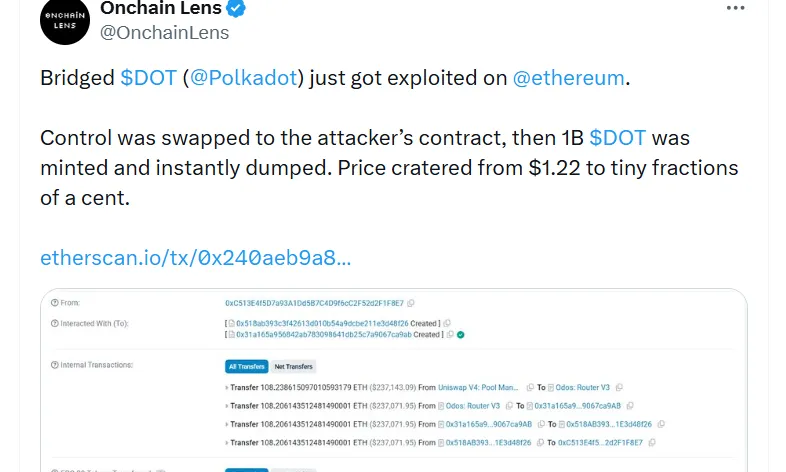The image size is (786, 472).
Task: Open the @Polkadot mention
Action: (246, 78)
